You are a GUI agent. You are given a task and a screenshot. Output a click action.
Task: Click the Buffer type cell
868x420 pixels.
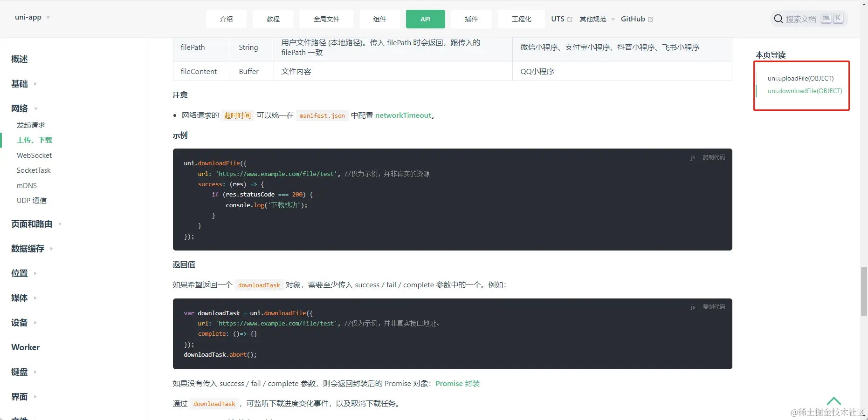tap(252, 71)
